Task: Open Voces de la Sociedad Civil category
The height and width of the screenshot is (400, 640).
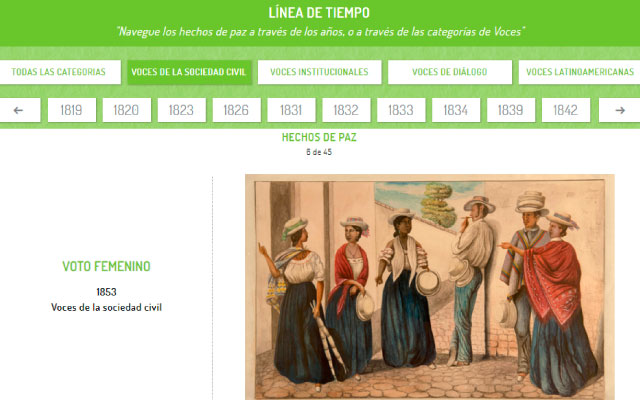Action: coord(189,72)
